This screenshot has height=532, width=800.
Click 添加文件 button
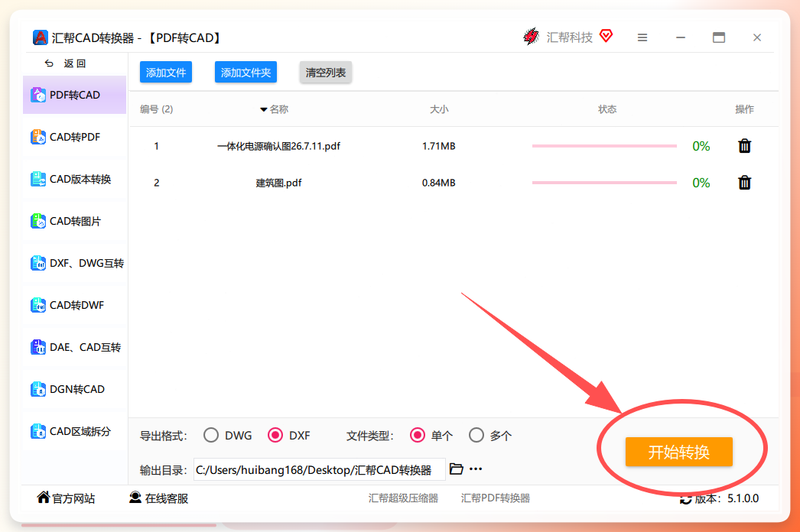pyautogui.click(x=166, y=73)
